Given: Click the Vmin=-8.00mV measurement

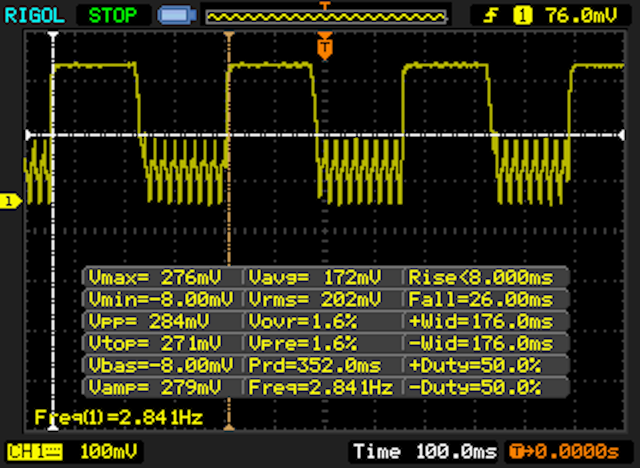Looking at the screenshot, I should click(x=161, y=299).
